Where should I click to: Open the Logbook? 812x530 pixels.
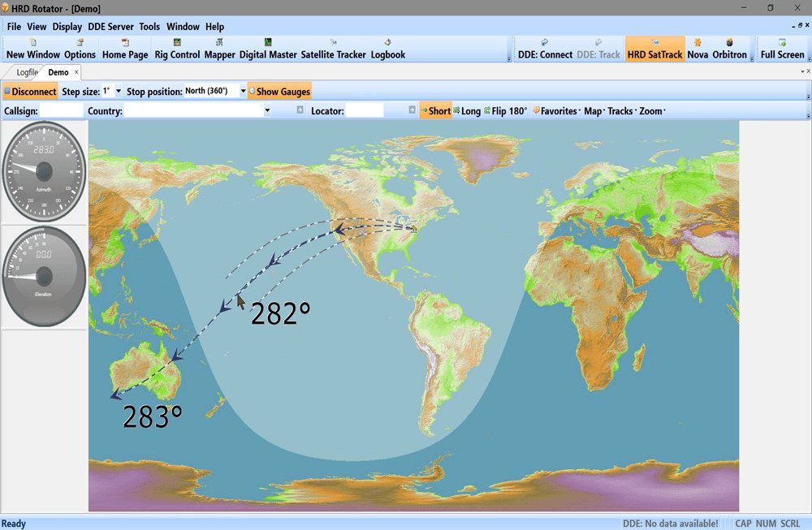pos(388,50)
